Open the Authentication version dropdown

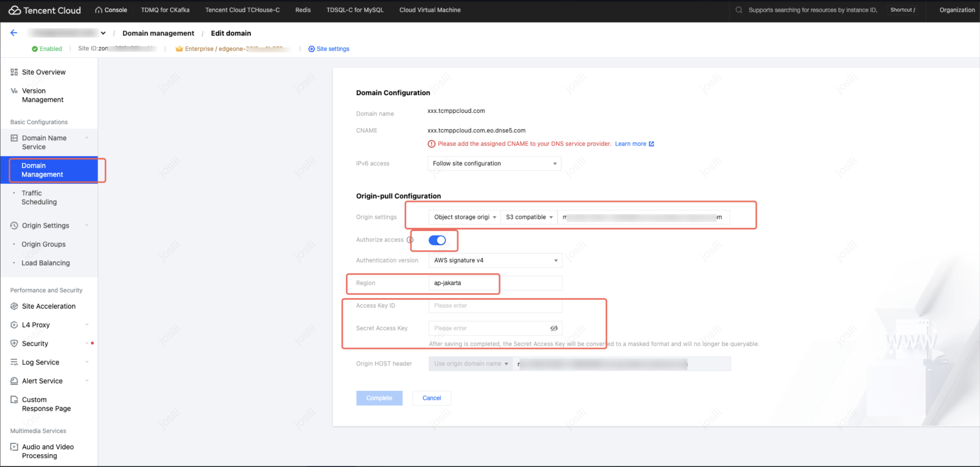point(495,260)
